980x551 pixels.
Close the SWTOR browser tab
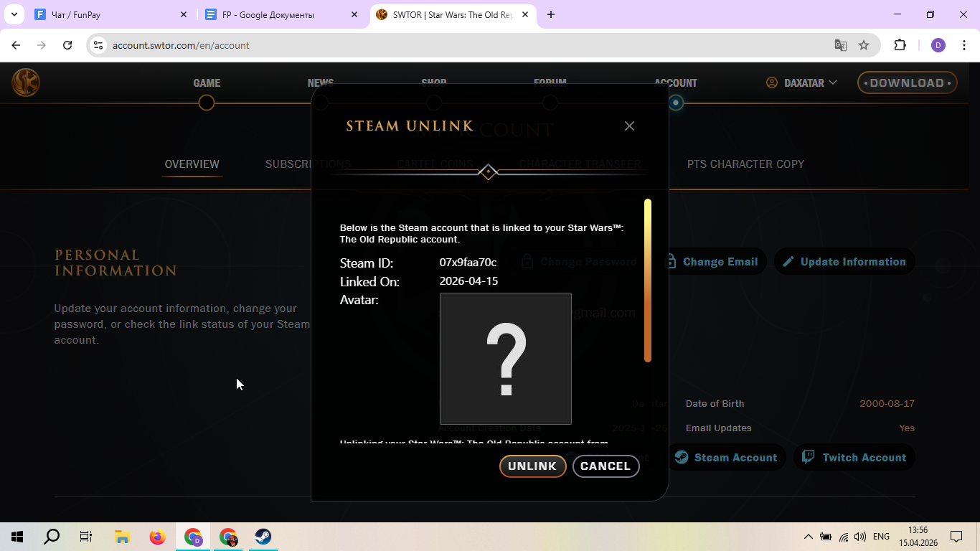[x=525, y=14]
